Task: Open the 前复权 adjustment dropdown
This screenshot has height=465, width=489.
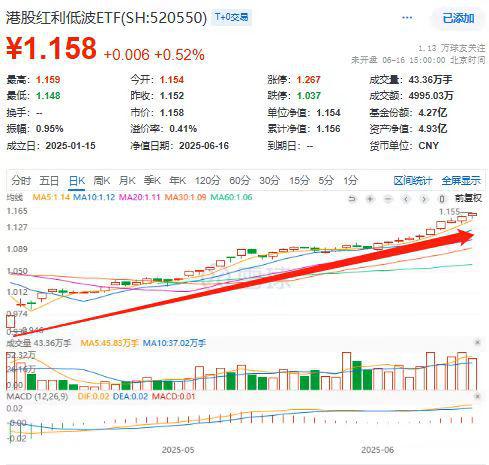Action: (468, 198)
